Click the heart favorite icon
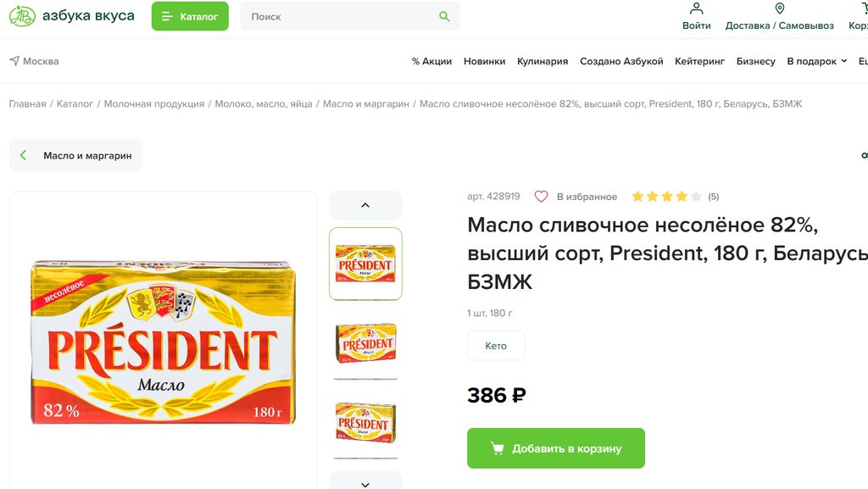Viewport: 868px width, 489px height. 541,197
